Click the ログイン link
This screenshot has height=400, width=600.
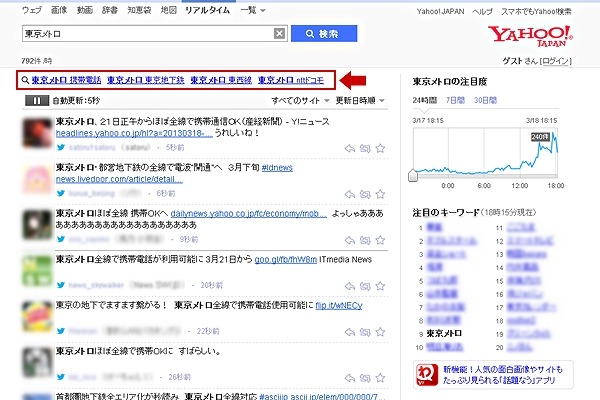(556, 60)
